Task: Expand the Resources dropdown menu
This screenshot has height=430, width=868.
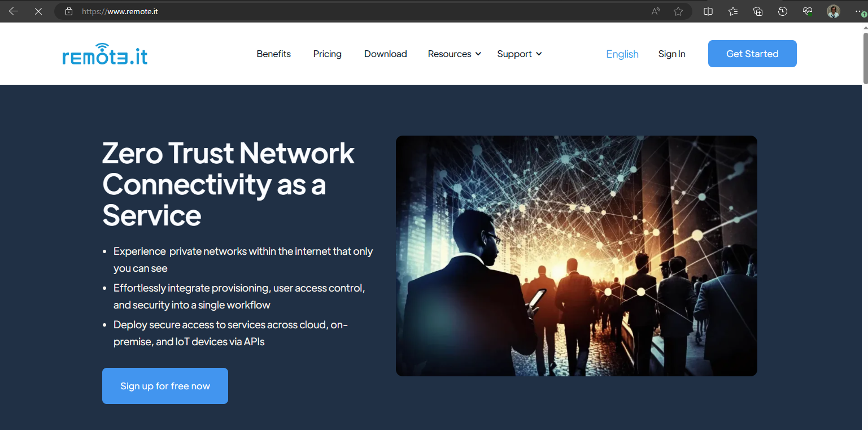Action: tap(454, 54)
